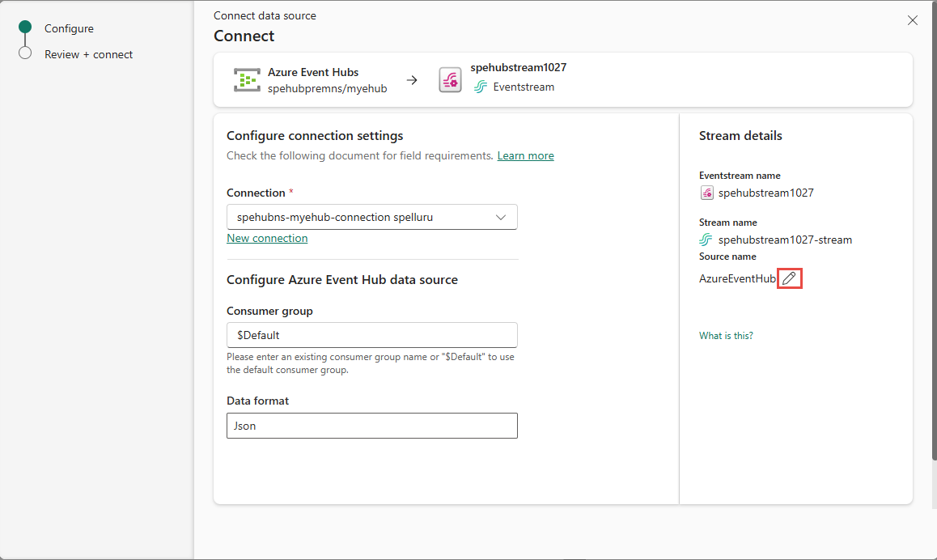Click the spehubpremns/myehub text
The height and width of the screenshot is (560, 937).
pos(328,88)
